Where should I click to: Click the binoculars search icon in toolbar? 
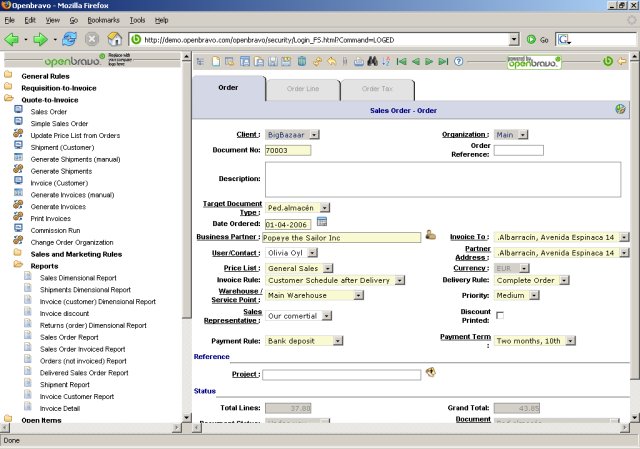[x=373, y=62]
